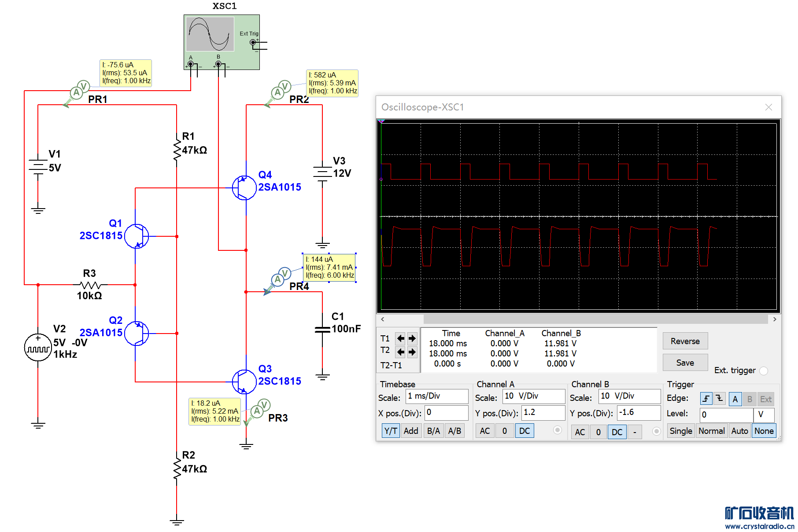Open the Timebase Scale ms/Div field

point(436,396)
